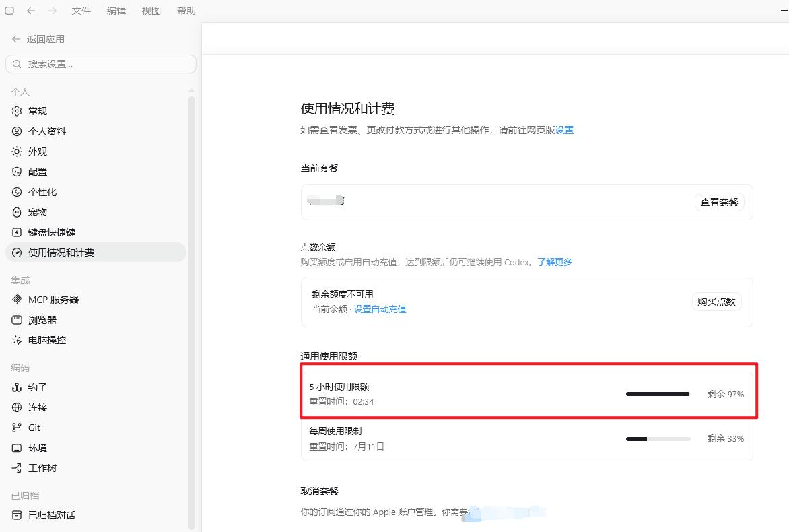Open the 文件 menu
This screenshot has width=789, height=532.
pyautogui.click(x=81, y=11)
